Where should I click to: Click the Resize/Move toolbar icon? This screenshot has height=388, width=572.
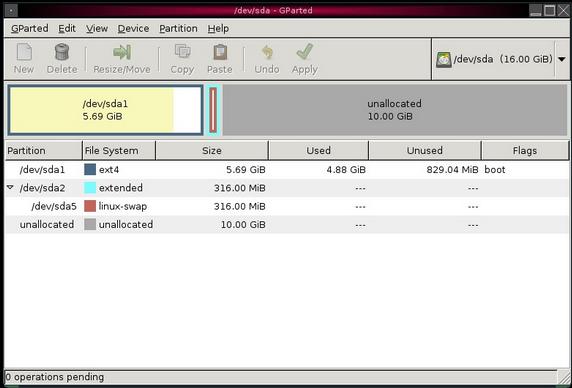[122, 52]
